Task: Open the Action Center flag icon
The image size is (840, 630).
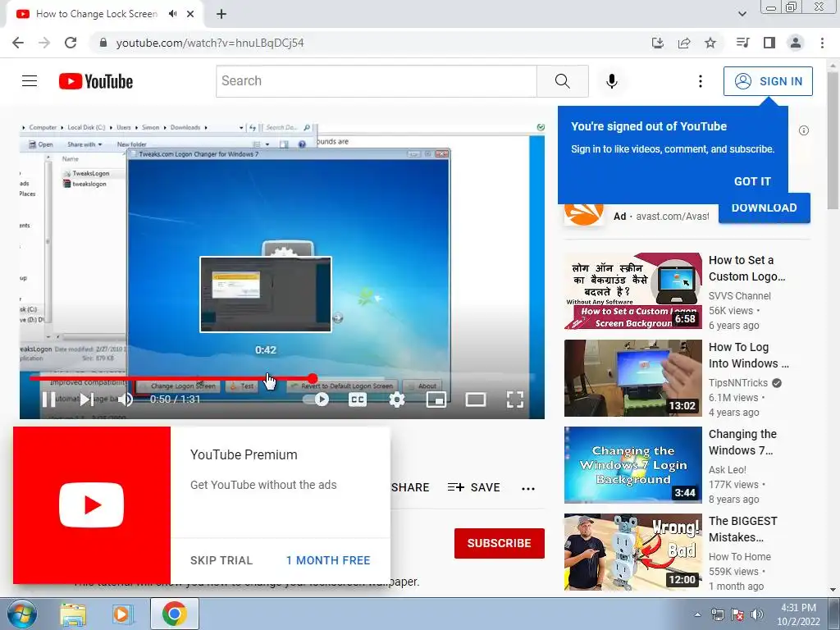Action: pyautogui.click(x=737, y=614)
